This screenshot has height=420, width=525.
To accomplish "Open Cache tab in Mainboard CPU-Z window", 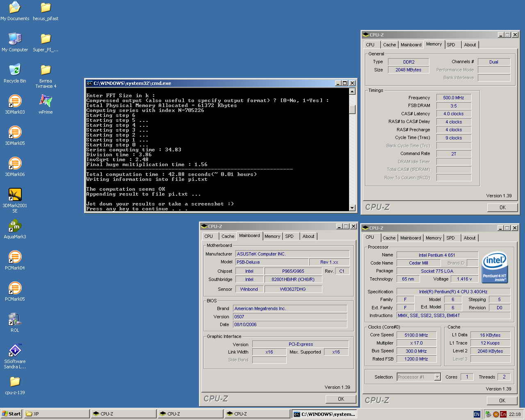I will [228, 236].
